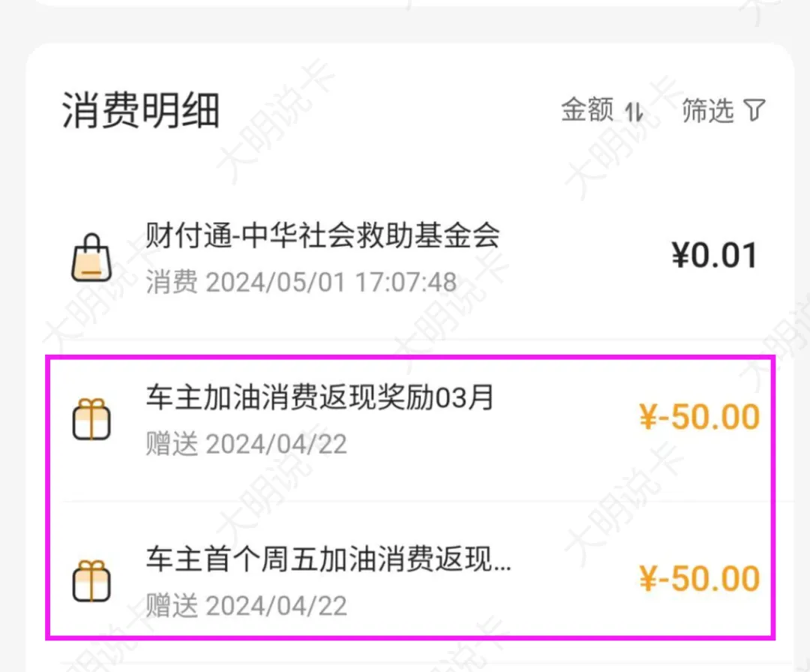Image resolution: width=810 pixels, height=672 pixels.
Task: Click the funnel icon next to 筛选
Action: coord(754,112)
